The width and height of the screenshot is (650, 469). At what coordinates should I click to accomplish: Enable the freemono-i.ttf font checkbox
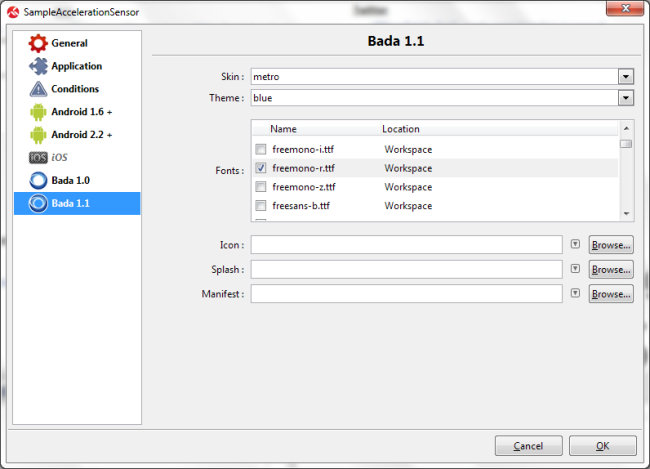[261, 149]
